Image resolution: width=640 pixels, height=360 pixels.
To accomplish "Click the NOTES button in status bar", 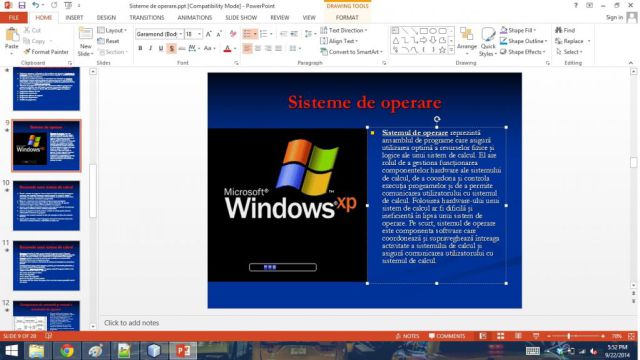I will click(407, 336).
